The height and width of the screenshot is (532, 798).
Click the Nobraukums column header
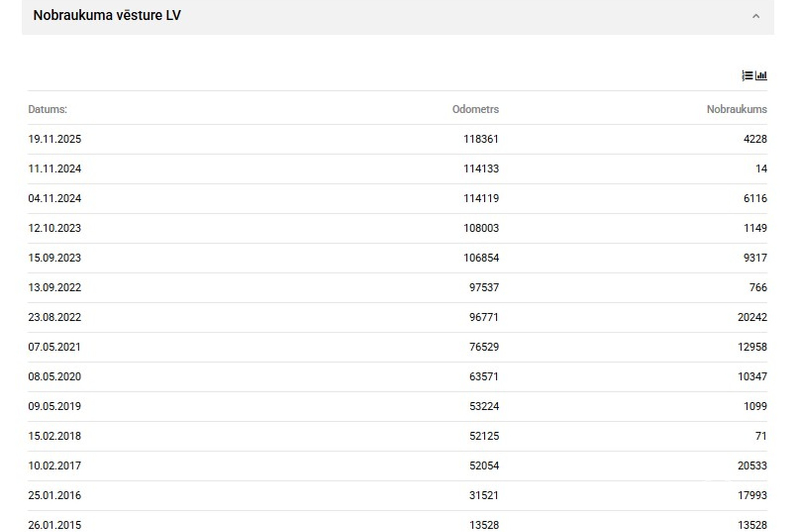click(737, 109)
